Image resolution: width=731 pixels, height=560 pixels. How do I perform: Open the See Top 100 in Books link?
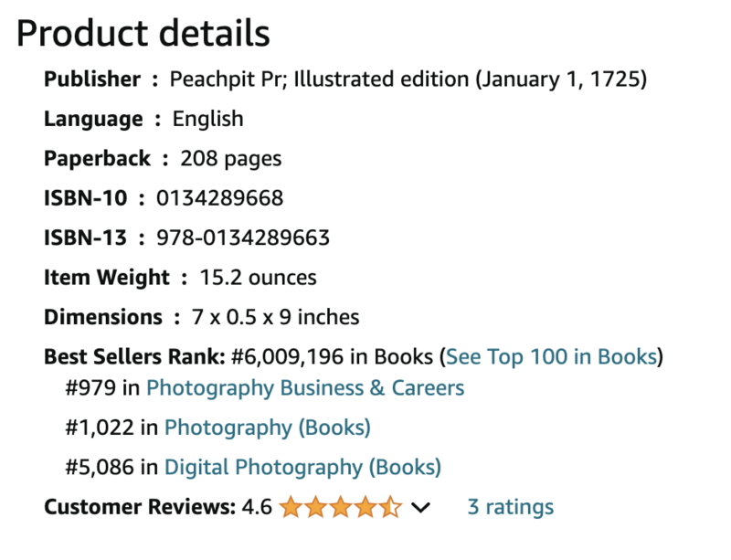pos(552,357)
